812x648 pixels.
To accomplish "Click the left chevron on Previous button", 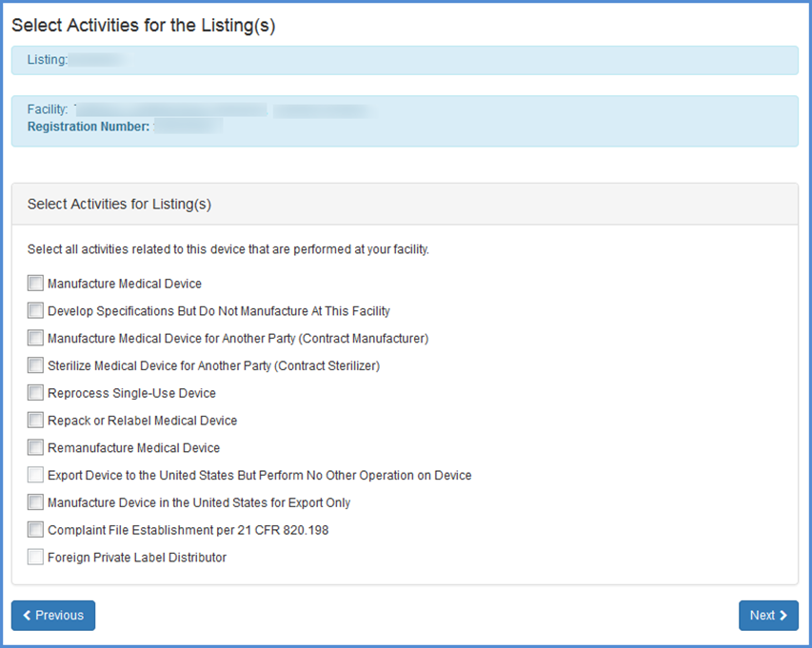I will coord(26,616).
